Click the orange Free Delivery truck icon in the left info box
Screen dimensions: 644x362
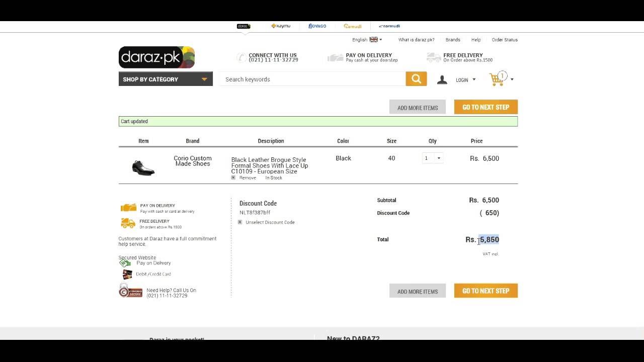(128, 223)
